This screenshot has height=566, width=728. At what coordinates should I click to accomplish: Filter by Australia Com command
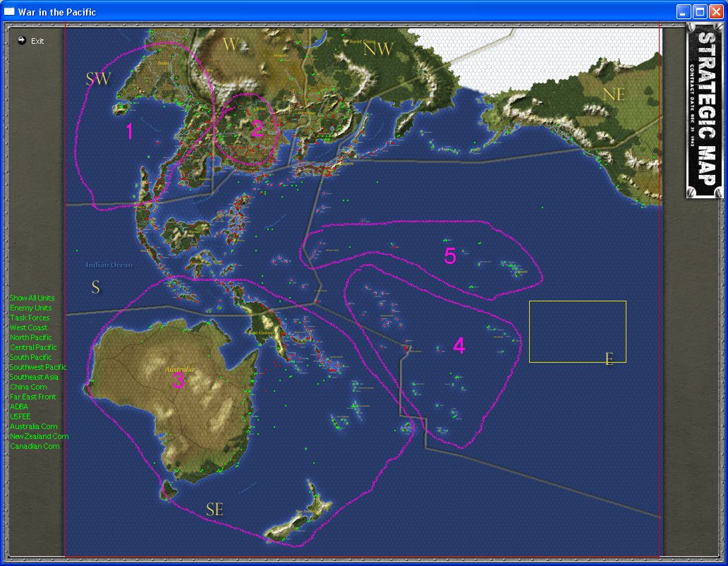coord(33,426)
